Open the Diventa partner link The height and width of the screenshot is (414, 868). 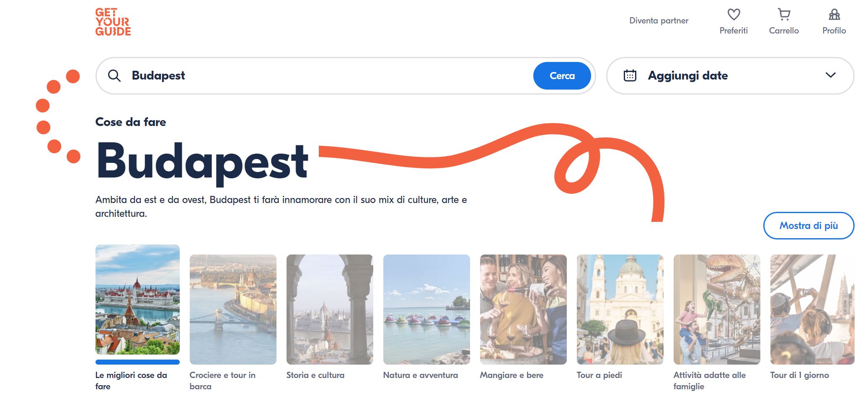click(659, 21)
